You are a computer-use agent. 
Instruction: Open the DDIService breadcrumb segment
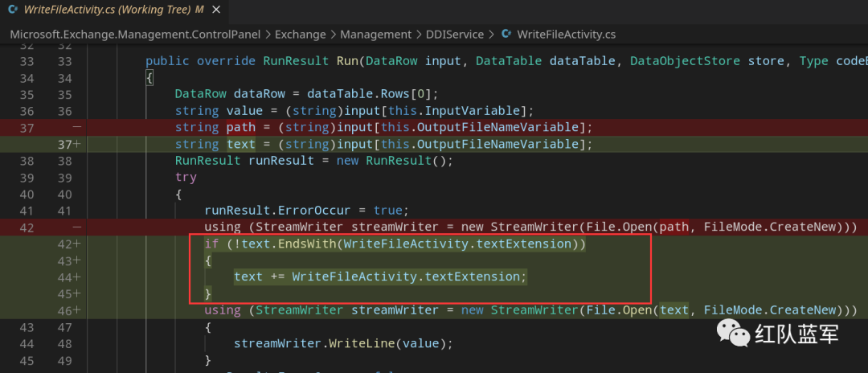(454, 35)
